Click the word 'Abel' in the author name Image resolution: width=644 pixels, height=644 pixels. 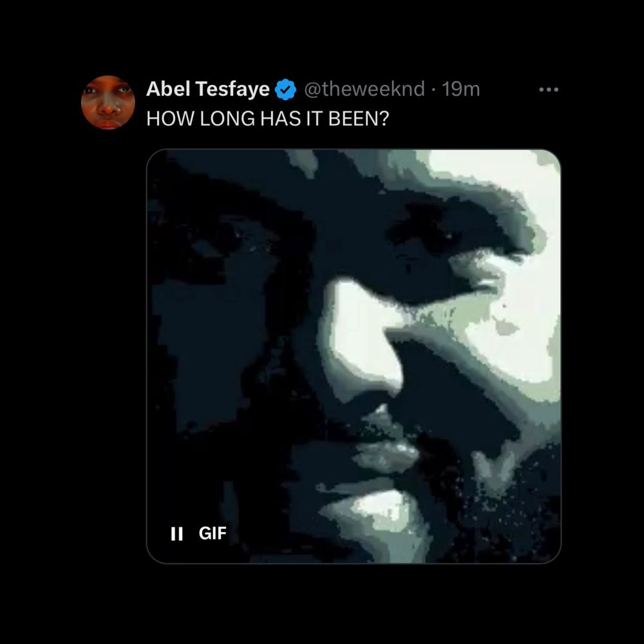(168, 89)
